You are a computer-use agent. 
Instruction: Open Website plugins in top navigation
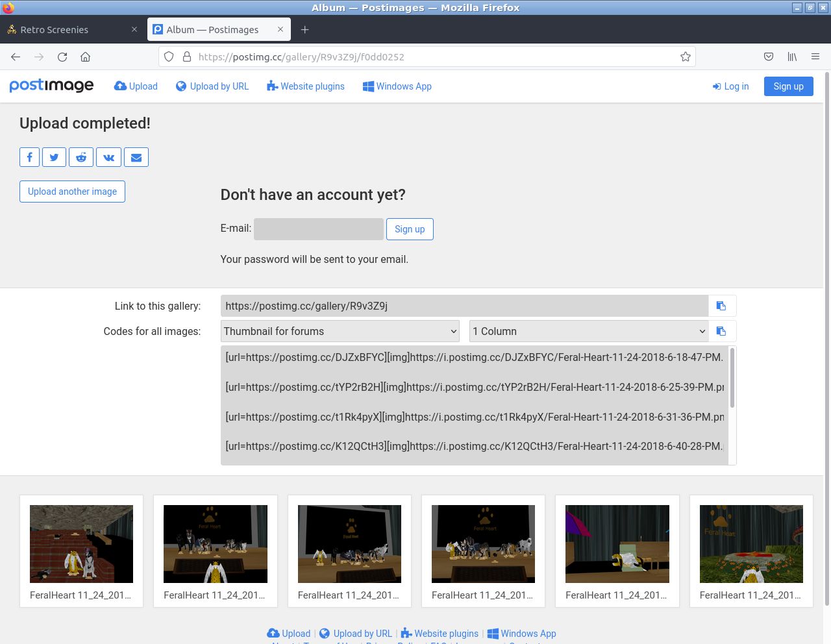(x=306, y=86)
